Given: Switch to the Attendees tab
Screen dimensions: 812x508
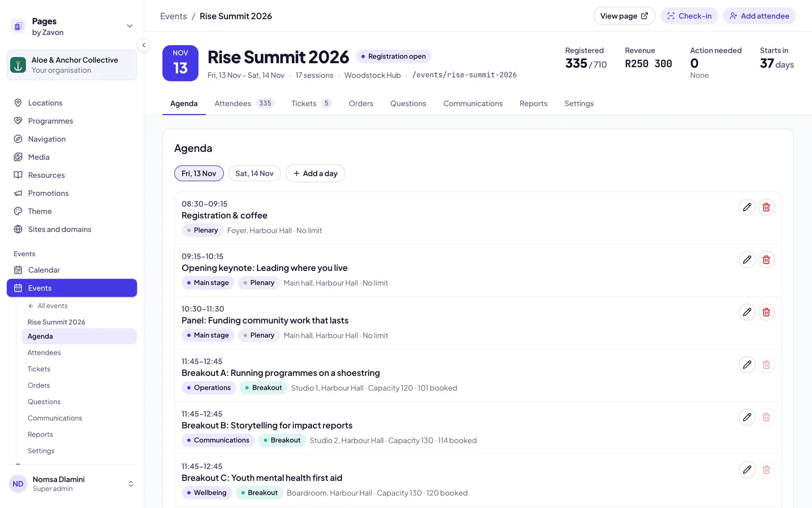Looking at the screenshot, I should click(x=244, y=103).
